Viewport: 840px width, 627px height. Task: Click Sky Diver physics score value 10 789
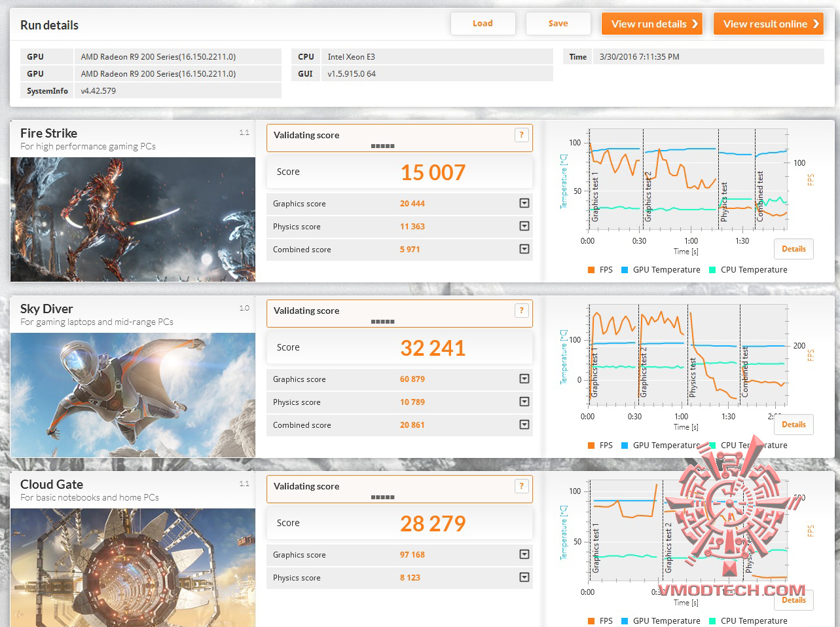point(412,402)
